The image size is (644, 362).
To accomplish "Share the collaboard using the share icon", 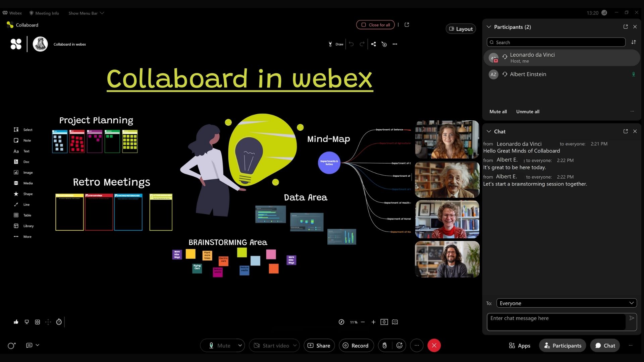I will coord(374,44).
